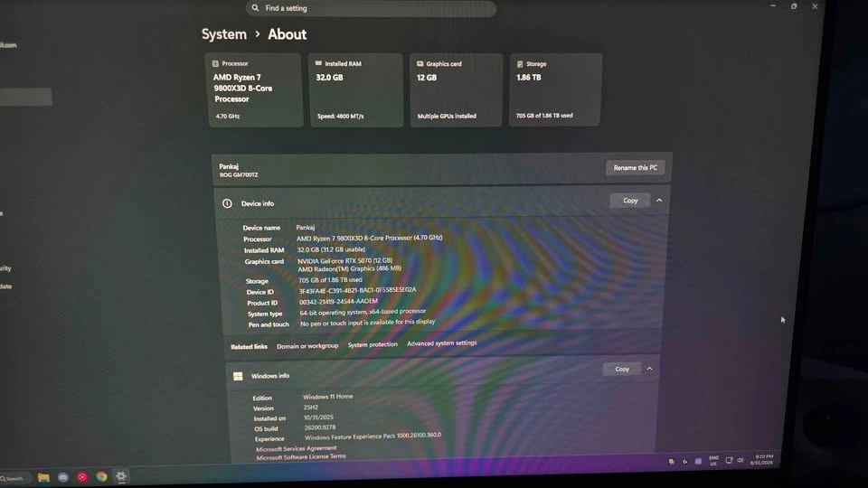Image resolution: width=868 pixels, height=488 pixels.
Task: Open YouTube Music red taskbar icon
Action: [x=82, y=476]
